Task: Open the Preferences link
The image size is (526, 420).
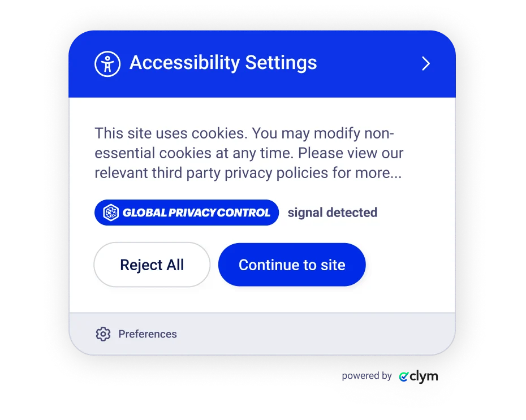Action: click(x=147, y=334)
